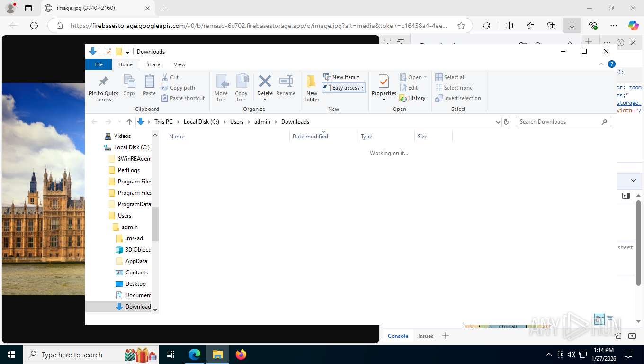
Task: Expand address bar history dropdown
Action: click(x=498, y=122)
